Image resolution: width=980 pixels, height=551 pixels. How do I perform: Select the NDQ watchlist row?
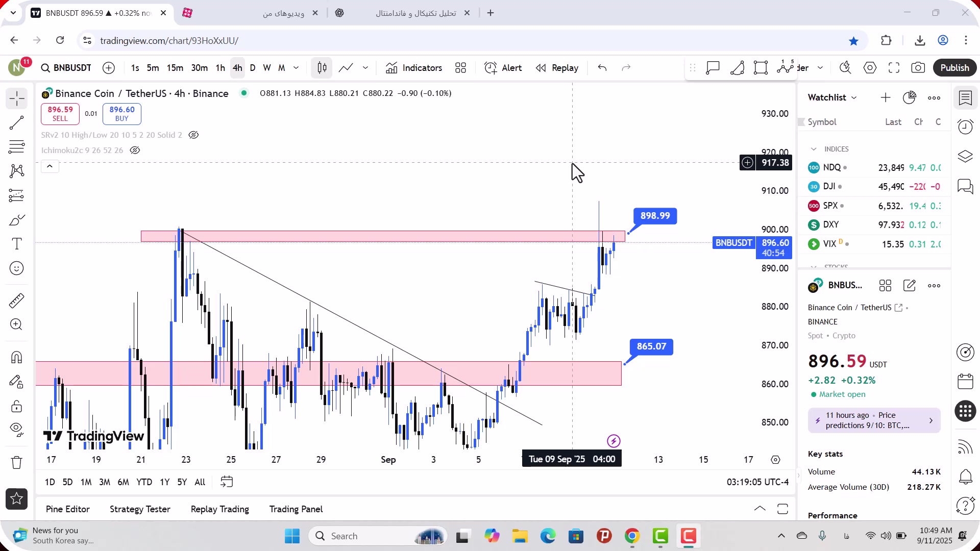[874, 168]
